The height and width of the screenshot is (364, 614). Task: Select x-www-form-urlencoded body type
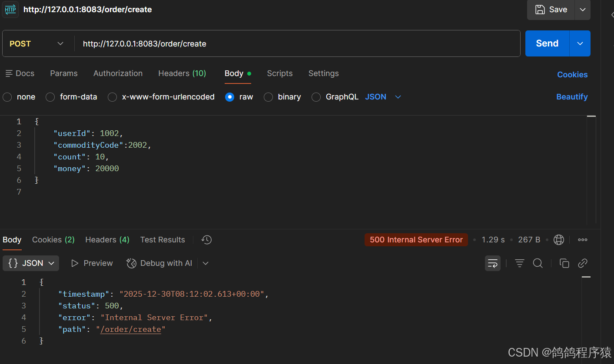tap(113, 97)
